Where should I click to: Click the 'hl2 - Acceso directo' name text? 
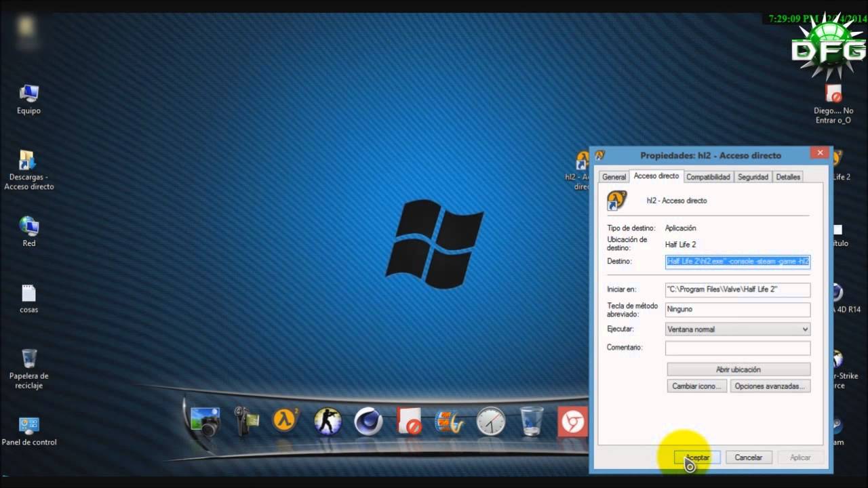pyautogui.click(x=677, y=201)
